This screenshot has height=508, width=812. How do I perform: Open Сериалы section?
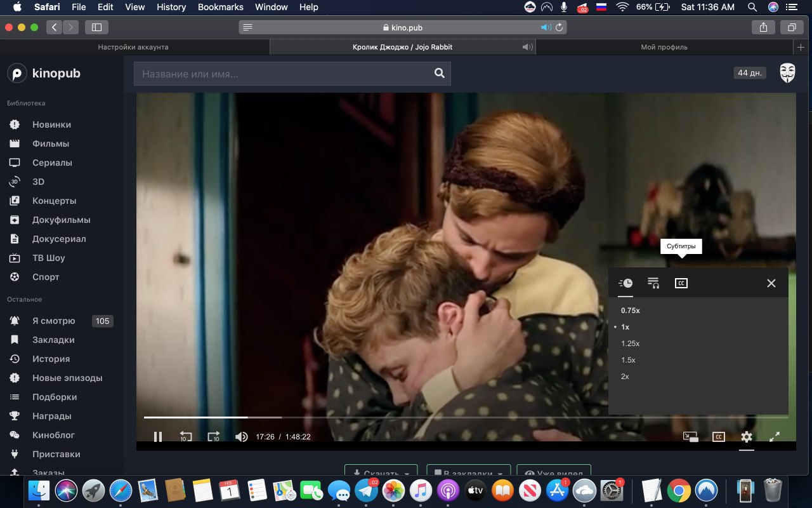tap(52, 163)
